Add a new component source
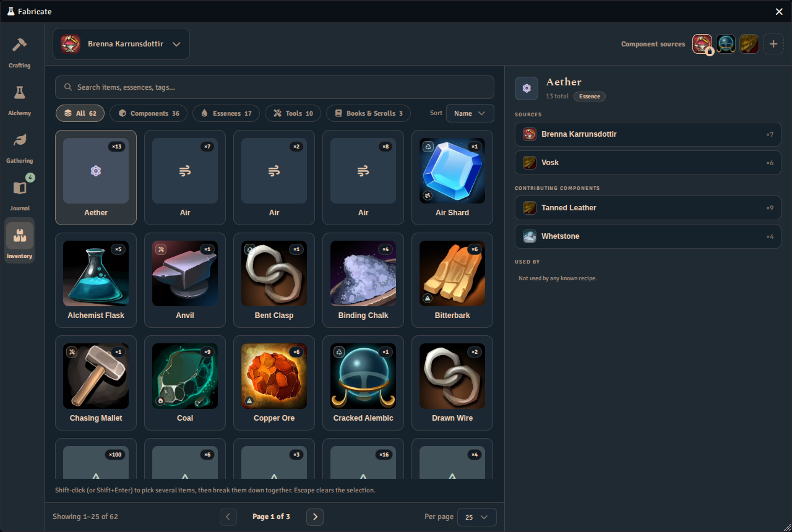This screenshot has width=792, height=532. tap(773, 44)
